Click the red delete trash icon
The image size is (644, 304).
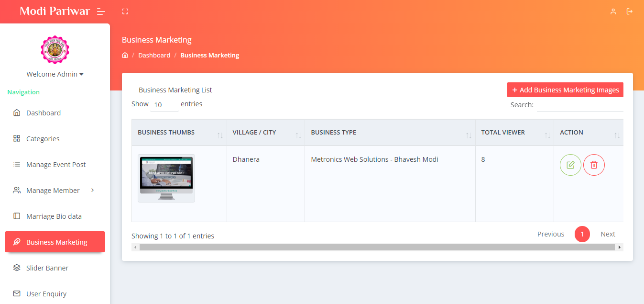click(594, 165)
